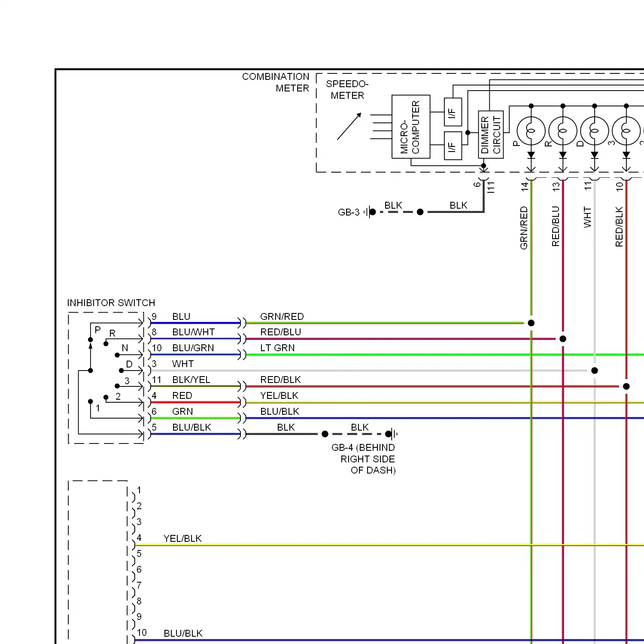Click the COMBINATION METER label
The height and width of the screenshot is (644, 644).
tap(276, 82)
